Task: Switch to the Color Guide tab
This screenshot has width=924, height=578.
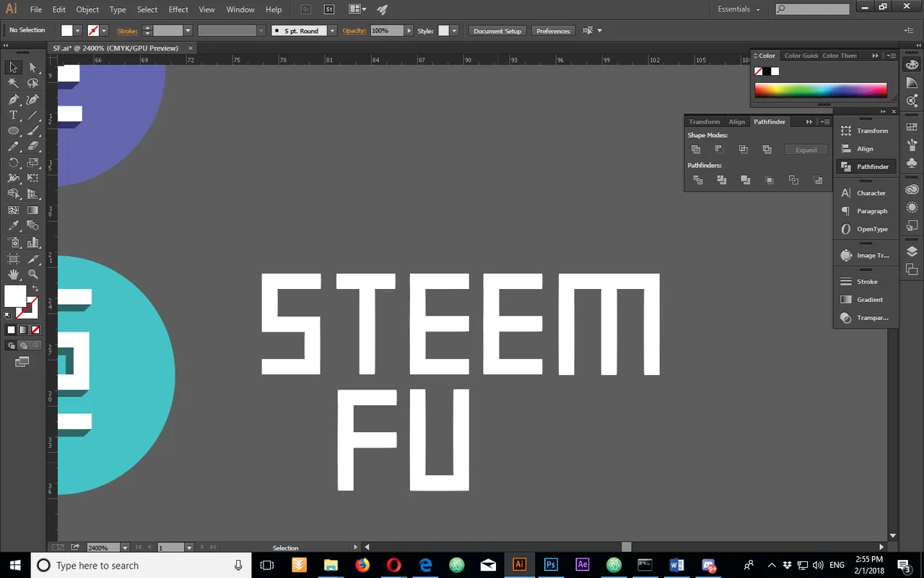Action: 801,56
